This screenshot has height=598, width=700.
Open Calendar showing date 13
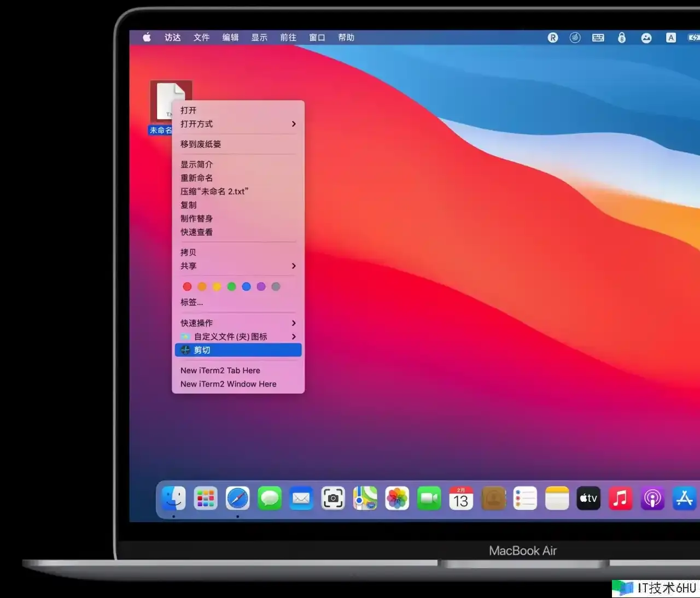[461, 498]
